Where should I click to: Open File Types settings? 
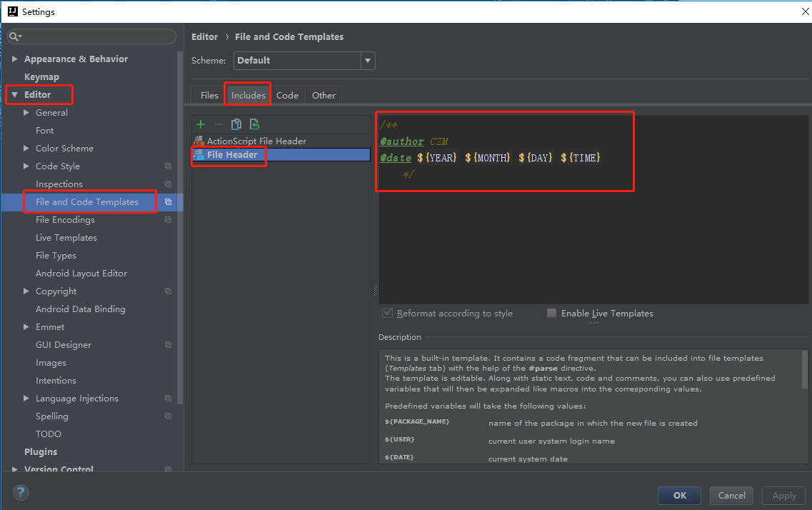tap(56, 255)
